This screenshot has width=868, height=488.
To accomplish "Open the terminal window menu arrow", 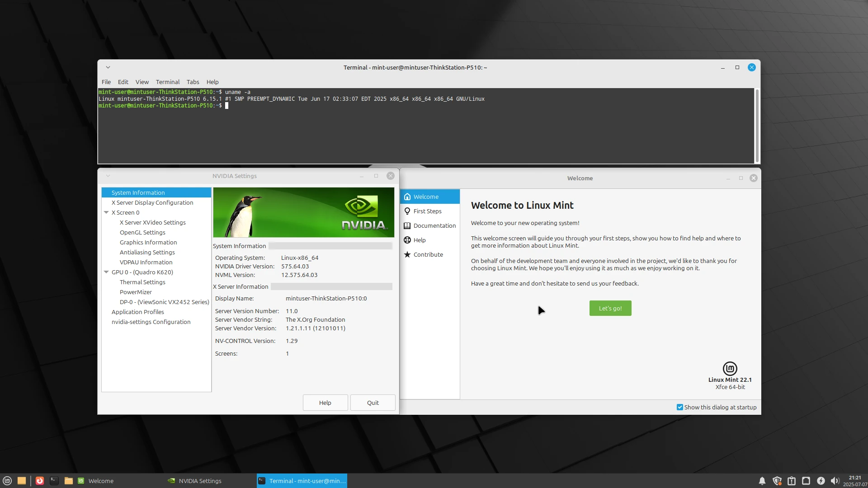I will pos(108,67).
